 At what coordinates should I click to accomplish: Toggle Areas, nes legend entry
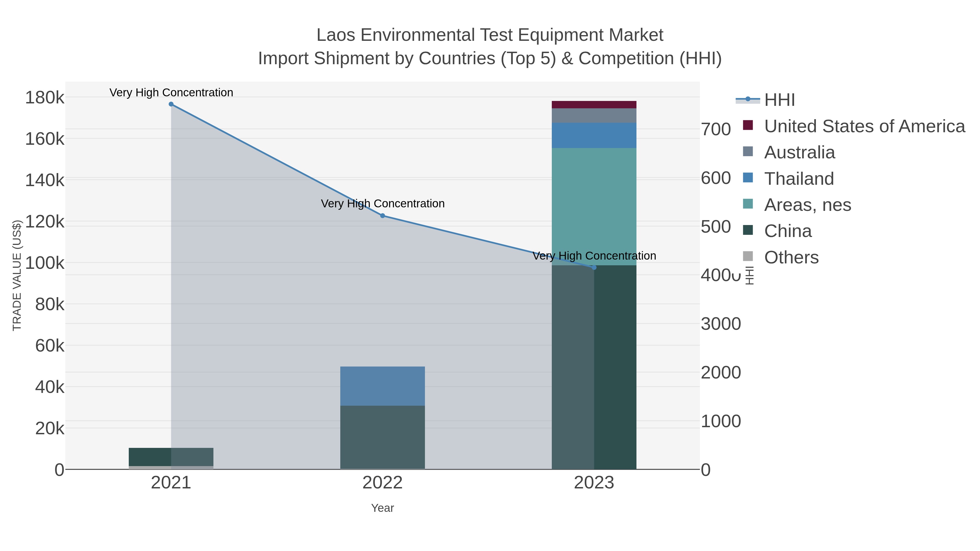point(797,205)
